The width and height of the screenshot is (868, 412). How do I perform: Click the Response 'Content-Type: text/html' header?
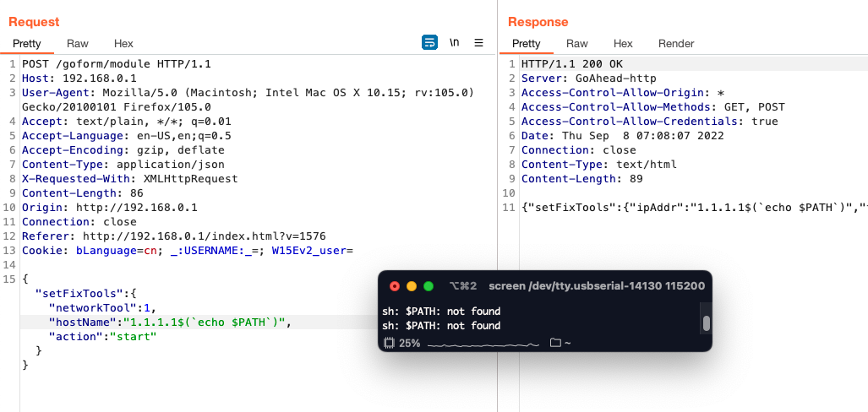coord(599,165)
